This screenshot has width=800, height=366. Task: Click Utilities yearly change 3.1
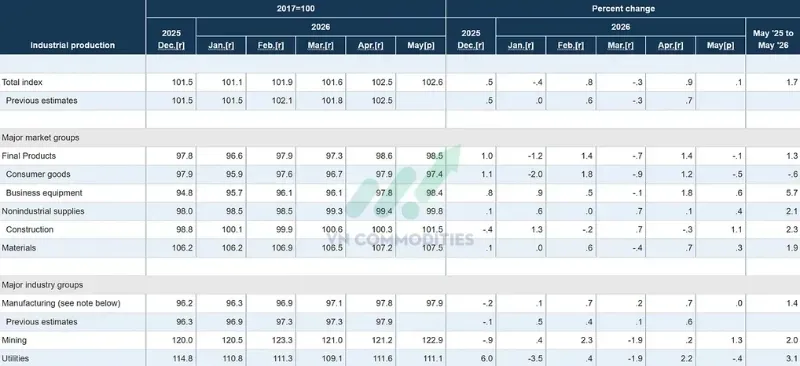coord(792,358)
